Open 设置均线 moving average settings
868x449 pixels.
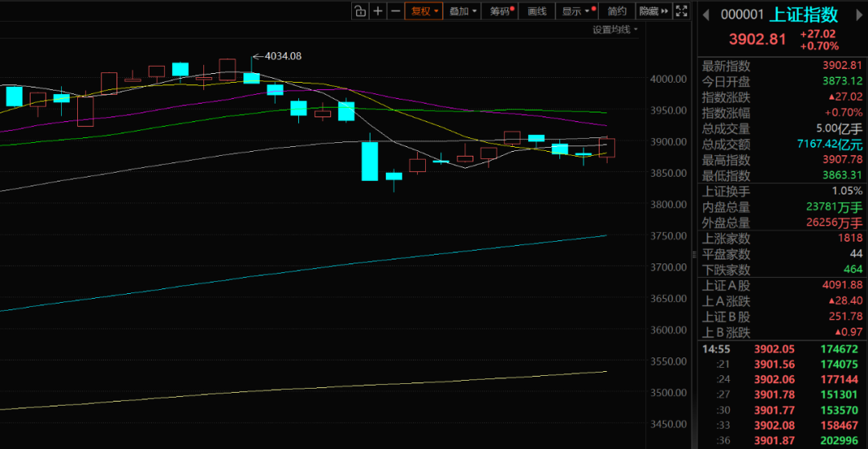[615, 30]
